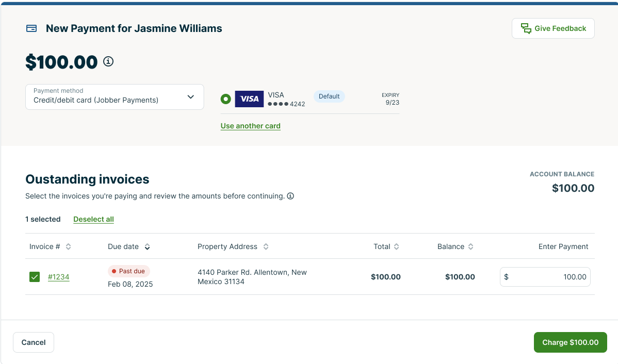Open the Payment method dropdown
Image resolution: width=618 pixels, height=364 pixels.
point(115,97)
